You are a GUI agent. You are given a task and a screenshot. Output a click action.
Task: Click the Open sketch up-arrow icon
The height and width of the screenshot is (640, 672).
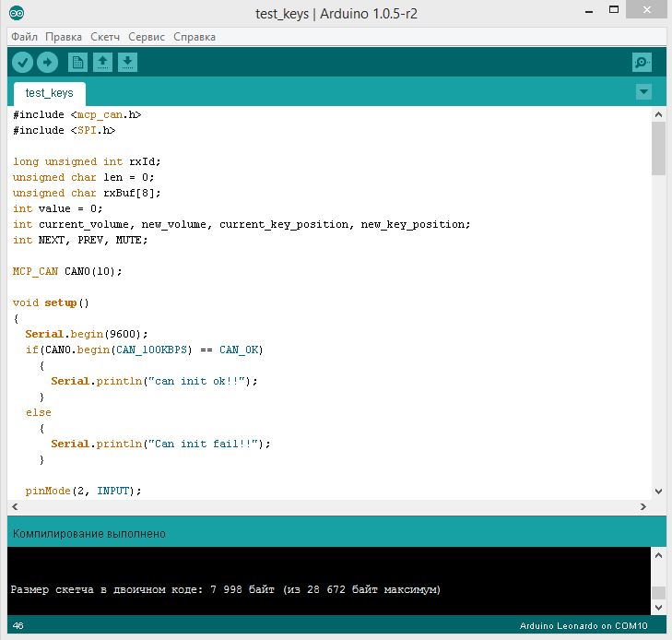point(103,62)
